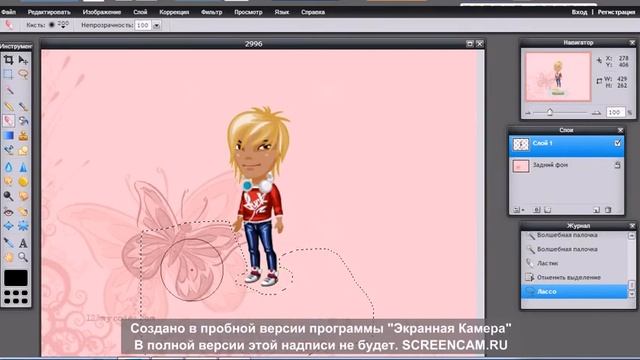Open the Редактировать menu
The height and width of the screenshot is (360, 640).
49,12
